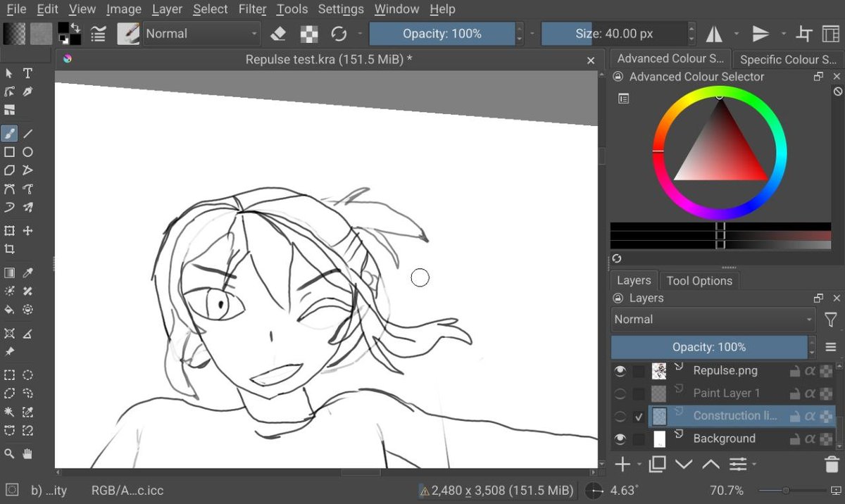This screenshot has height=504, width=845.
Task: Add a new layer with plus button
Action: point(622,464)
